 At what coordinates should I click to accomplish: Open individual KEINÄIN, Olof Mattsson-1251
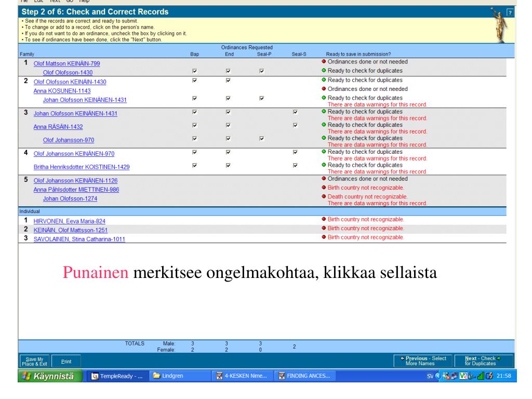[71, 230]
